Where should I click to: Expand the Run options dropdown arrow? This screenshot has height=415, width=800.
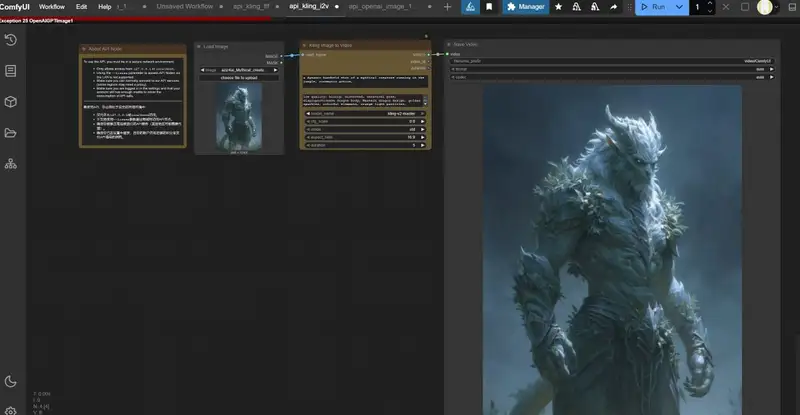click(x=680, y=7)
